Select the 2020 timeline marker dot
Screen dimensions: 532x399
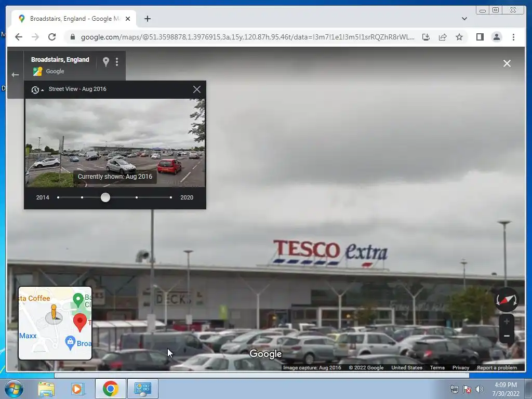(170, 197)
